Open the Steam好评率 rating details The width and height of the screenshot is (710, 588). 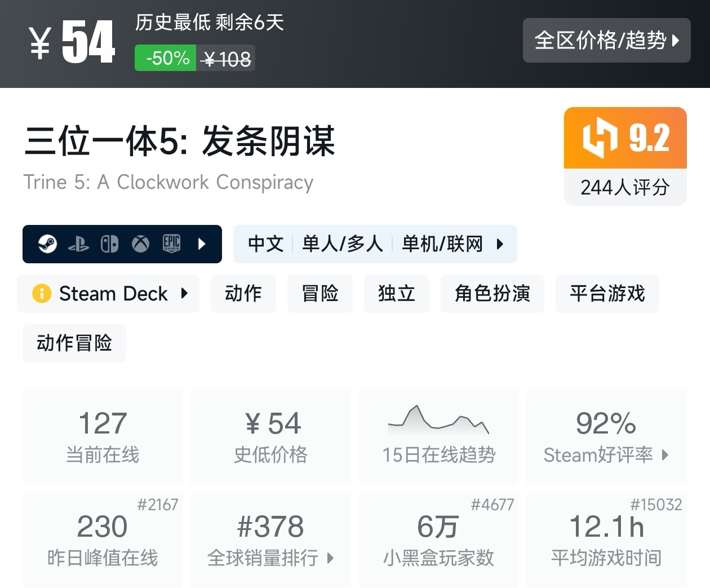[x=606, y=454]
